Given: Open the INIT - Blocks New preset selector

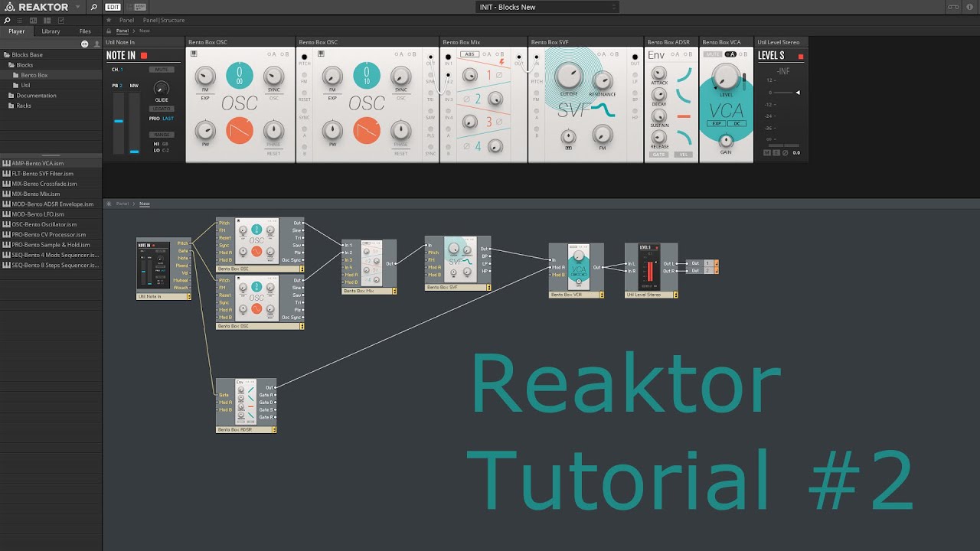Looking at the screenshot, I should (x=547, y=7).
